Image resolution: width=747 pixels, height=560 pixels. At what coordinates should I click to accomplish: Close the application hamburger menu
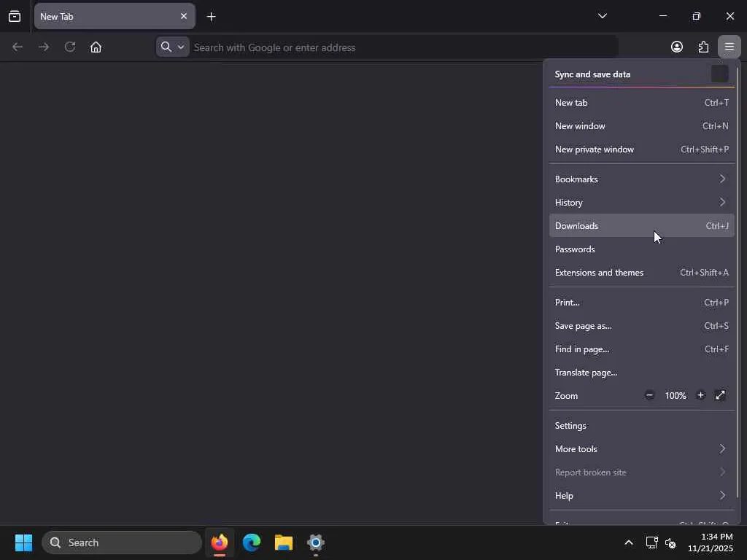729,47
